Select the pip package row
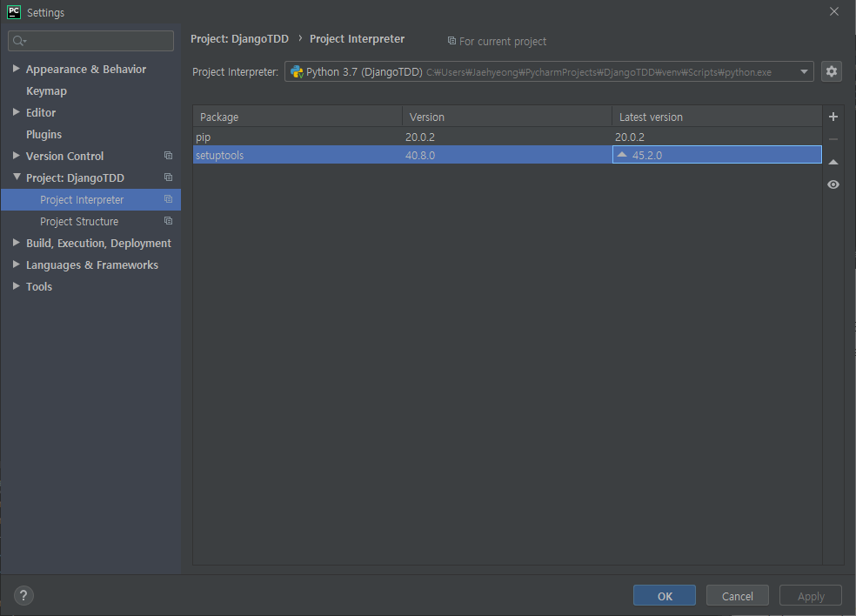The image size is (856, 616). [x=507, y=137]
